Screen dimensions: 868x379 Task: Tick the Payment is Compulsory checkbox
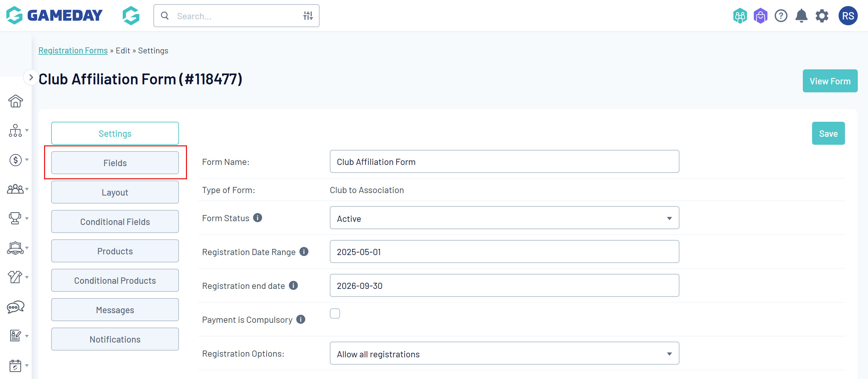[x=335, y=313]
